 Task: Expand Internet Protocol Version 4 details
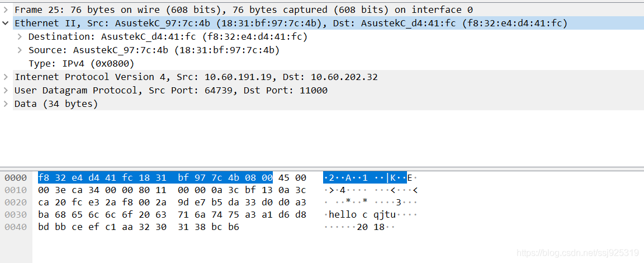tap(6, 77)
